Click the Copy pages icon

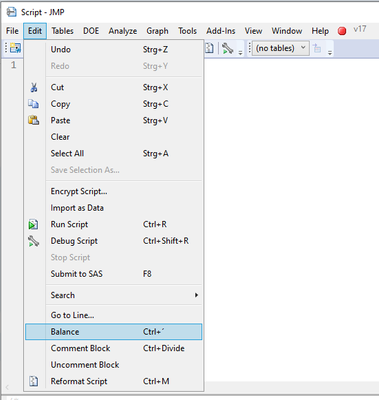(x=33, y=104)
